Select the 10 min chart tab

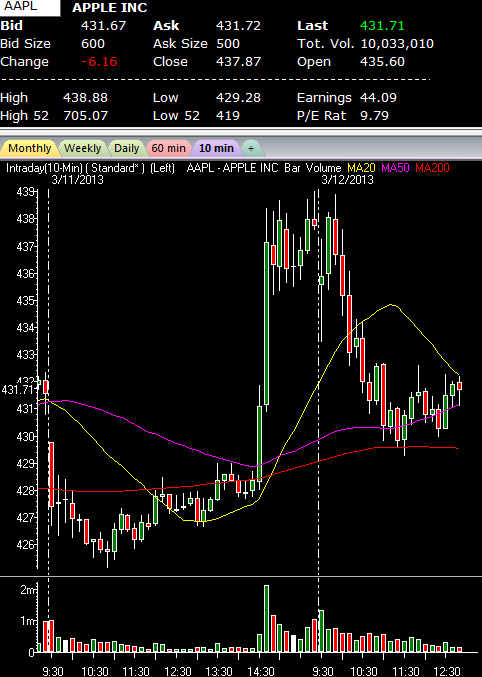pos(216,148)
